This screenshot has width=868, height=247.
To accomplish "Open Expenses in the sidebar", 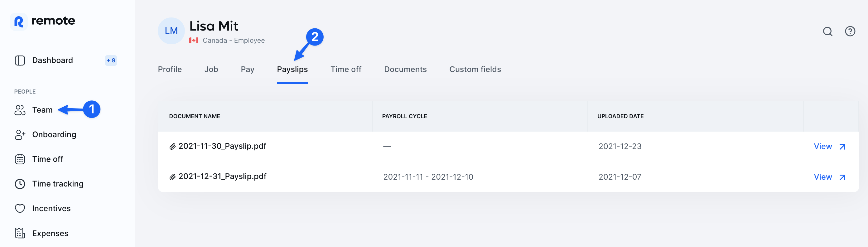I will pyautogui.click(x=50, y=233).
